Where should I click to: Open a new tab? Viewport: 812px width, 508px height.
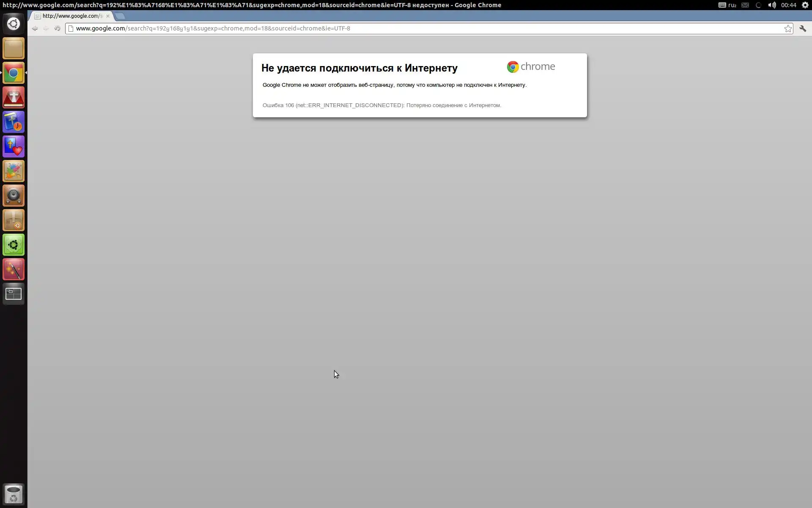coord(120,16)
